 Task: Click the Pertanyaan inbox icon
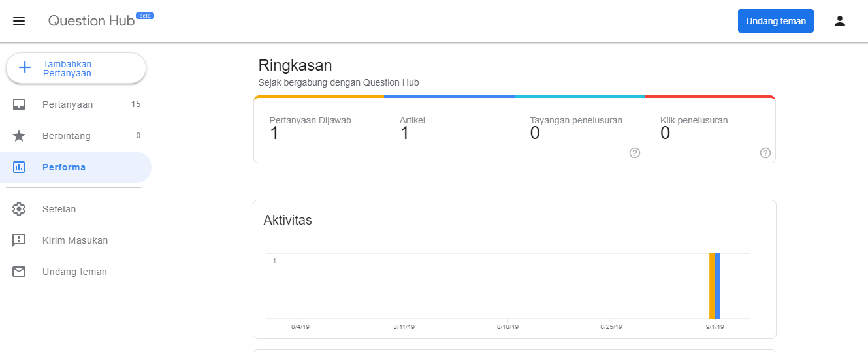tap(19, 104)
